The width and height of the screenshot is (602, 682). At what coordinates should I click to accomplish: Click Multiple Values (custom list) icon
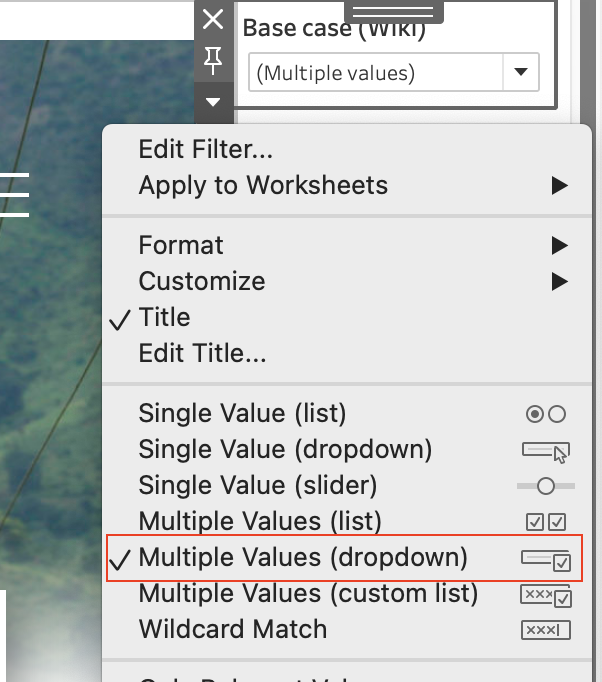(x=546, y=596)
